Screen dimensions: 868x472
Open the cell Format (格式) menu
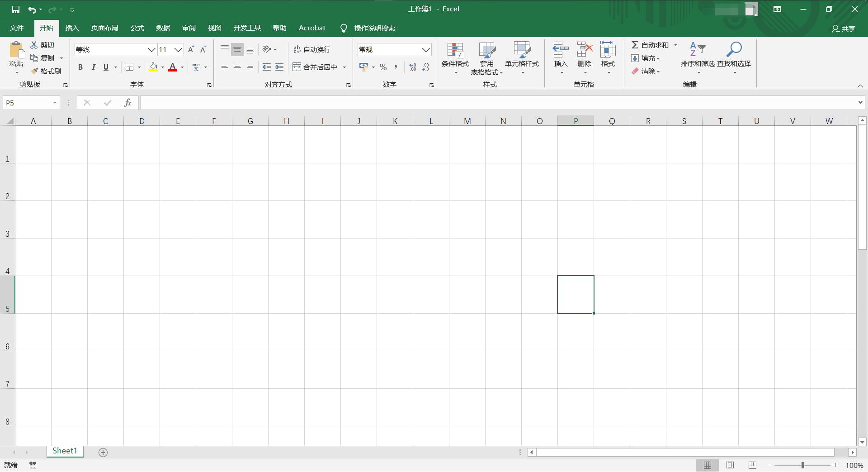point(608,58)
